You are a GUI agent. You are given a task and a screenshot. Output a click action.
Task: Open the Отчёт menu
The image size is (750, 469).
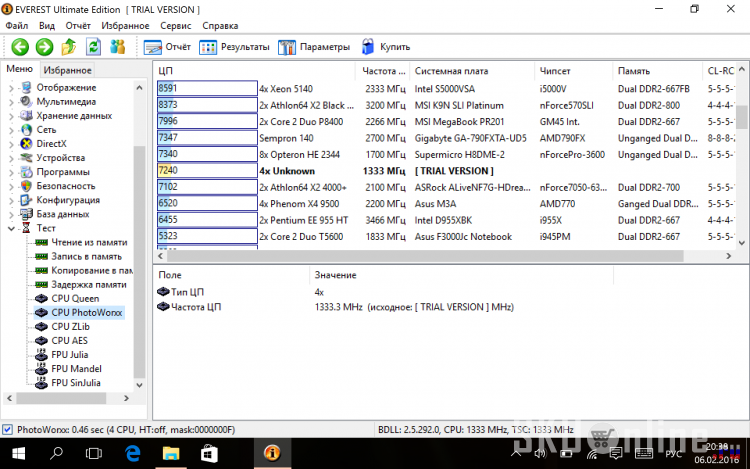click(78, 26)
